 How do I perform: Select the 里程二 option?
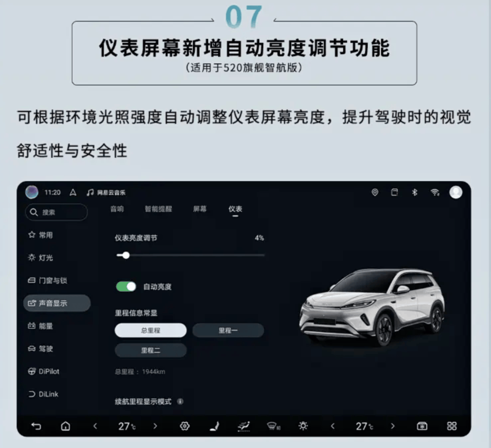click(150, 350)
